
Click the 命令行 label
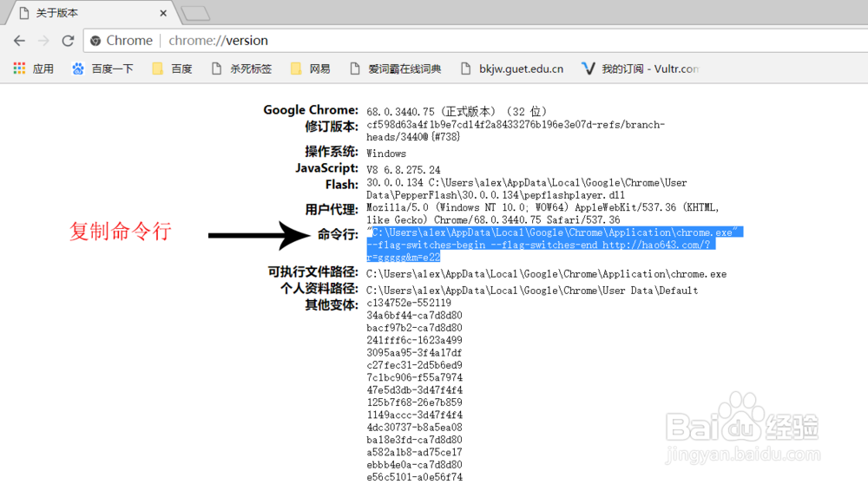point(338,234)
